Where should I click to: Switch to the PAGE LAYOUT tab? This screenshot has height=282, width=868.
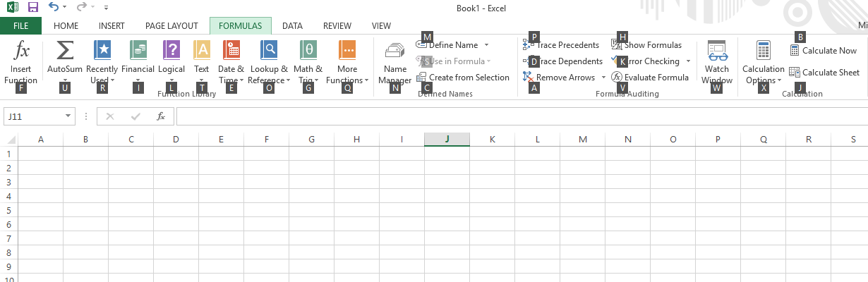(x=171, y=26)
